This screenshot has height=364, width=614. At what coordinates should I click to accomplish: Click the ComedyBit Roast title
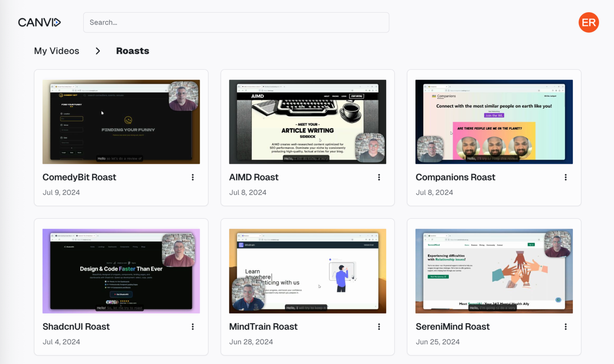coord(79,177)
